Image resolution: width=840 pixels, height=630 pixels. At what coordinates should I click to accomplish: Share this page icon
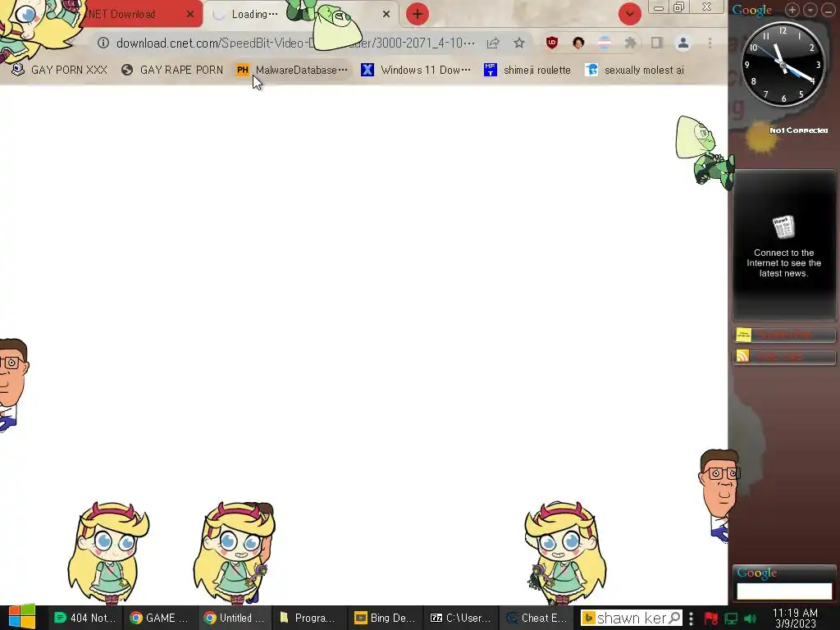click(x=493, y=43)
